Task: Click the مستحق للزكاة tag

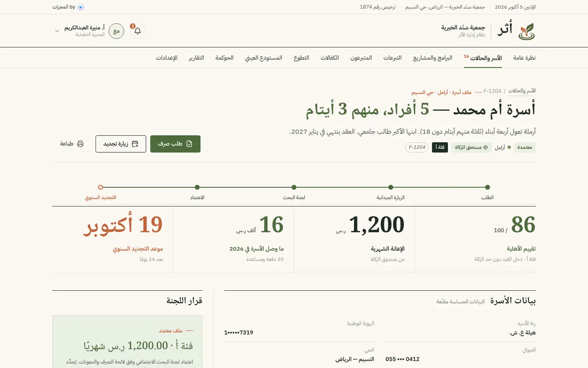Action: (471, 148)
